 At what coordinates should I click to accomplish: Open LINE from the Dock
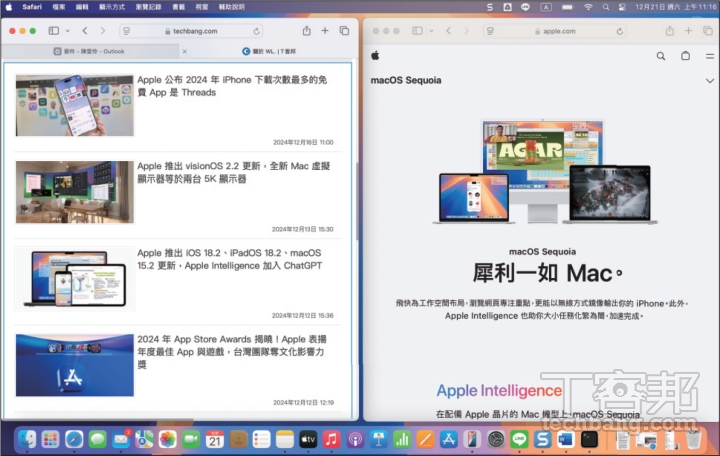[519, 439]
